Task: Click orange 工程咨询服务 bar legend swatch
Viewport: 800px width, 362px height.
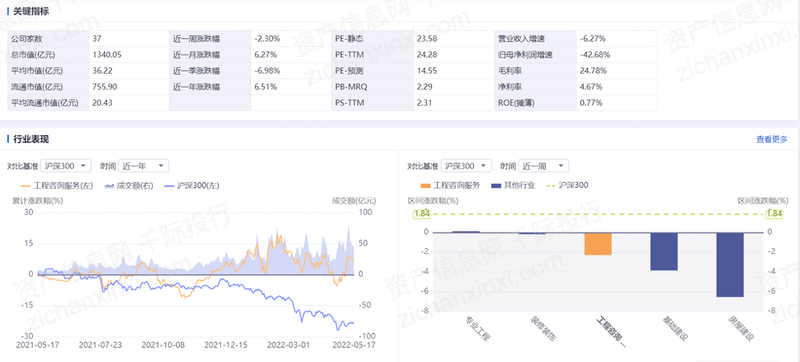Action: click(425, 186)
